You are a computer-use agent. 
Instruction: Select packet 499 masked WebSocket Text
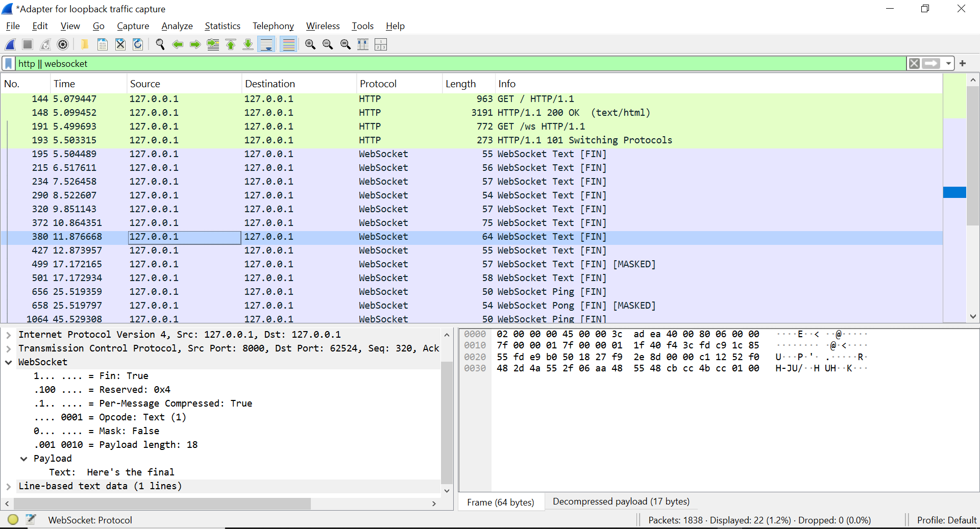(472, 264)
